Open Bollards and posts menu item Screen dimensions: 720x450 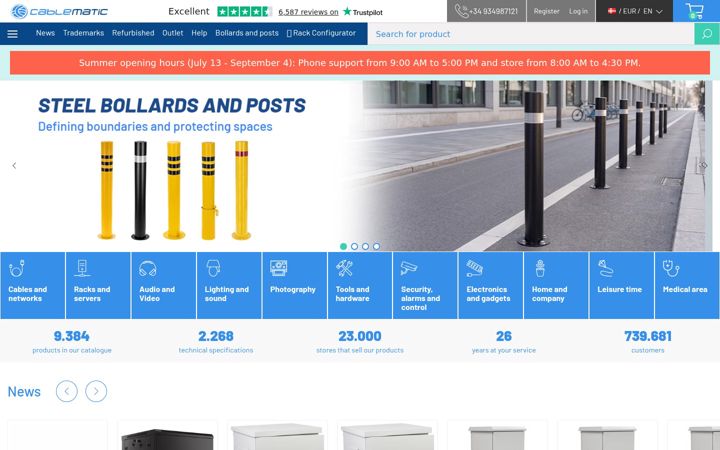coord(247,33)
